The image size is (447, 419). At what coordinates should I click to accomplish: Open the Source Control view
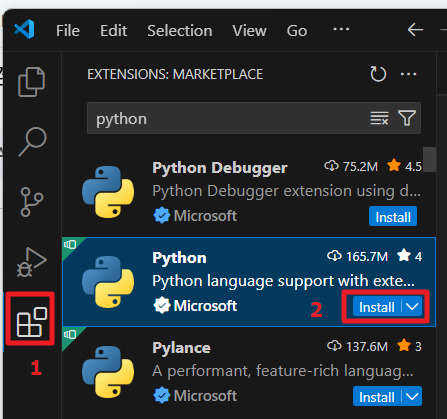tap(32, 202)
